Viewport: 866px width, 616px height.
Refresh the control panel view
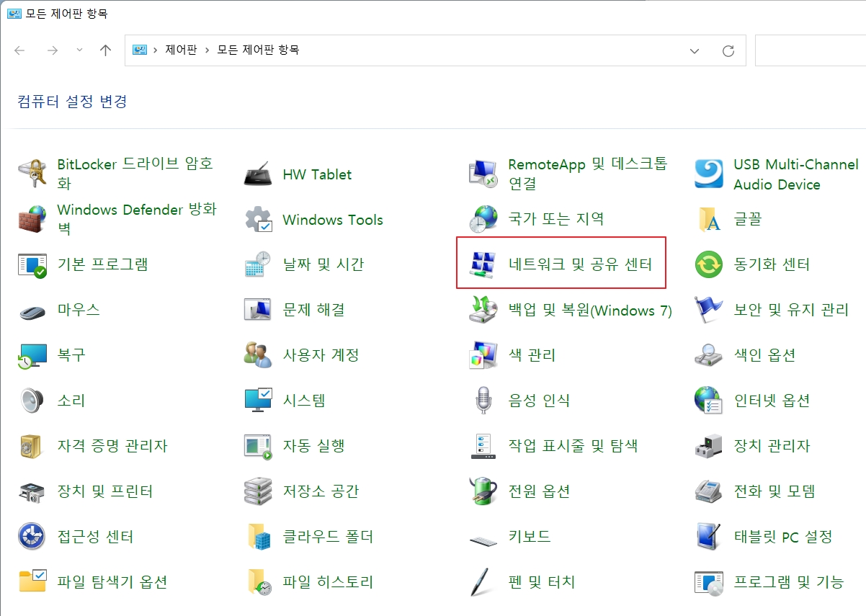coord(728,50)
